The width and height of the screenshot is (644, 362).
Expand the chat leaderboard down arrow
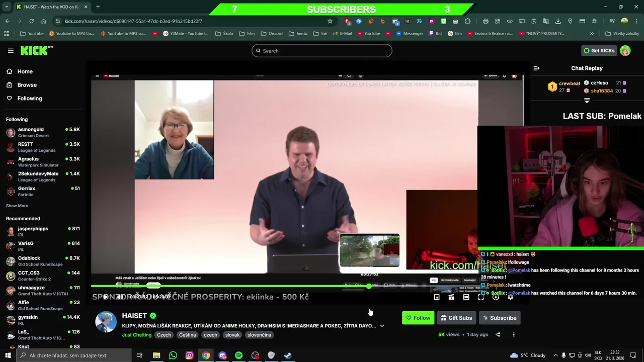(x=587, y=100)
